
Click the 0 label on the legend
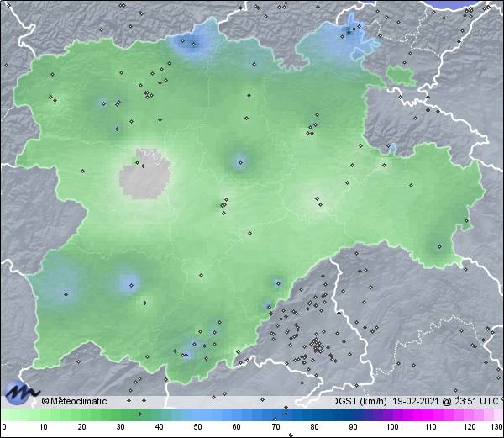point(4,427)
